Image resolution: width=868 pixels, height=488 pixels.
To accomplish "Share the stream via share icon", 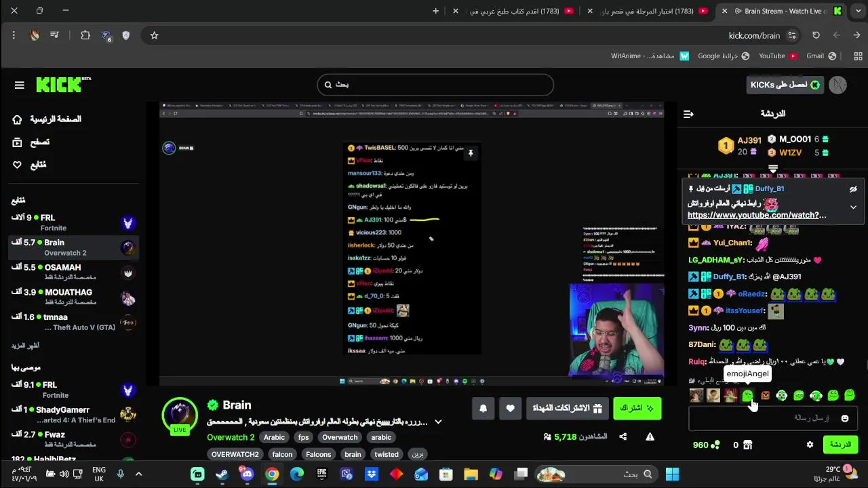I will 623,437.
